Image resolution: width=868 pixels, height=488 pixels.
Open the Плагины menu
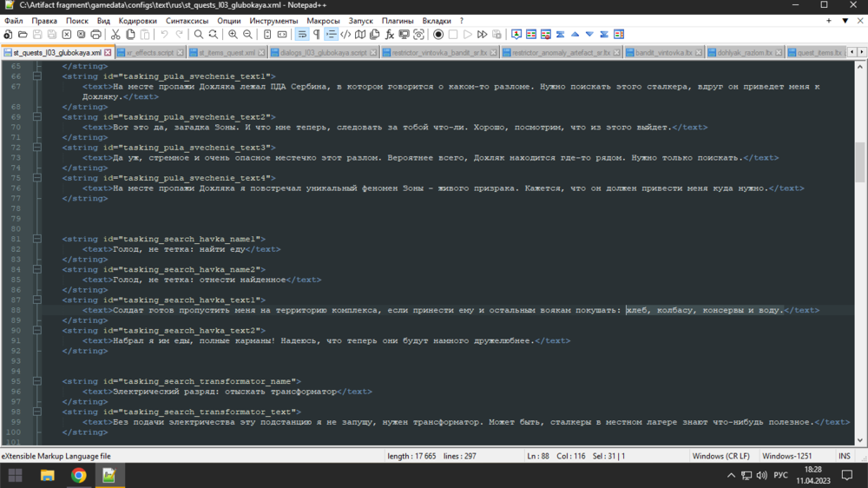coord(398,21)
